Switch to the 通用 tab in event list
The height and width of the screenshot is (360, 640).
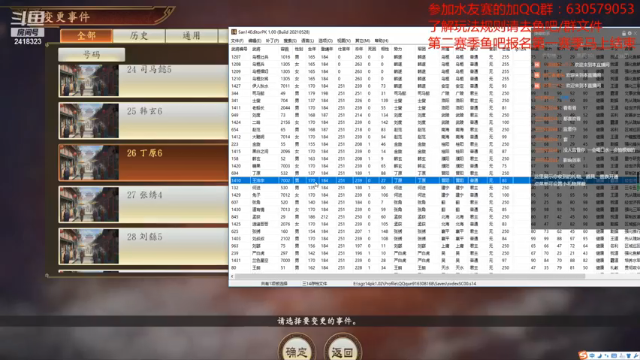pos(191,36)
